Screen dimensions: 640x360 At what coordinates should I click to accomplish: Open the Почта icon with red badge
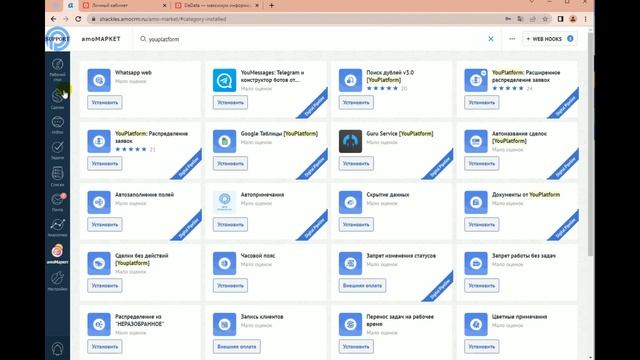58,202
